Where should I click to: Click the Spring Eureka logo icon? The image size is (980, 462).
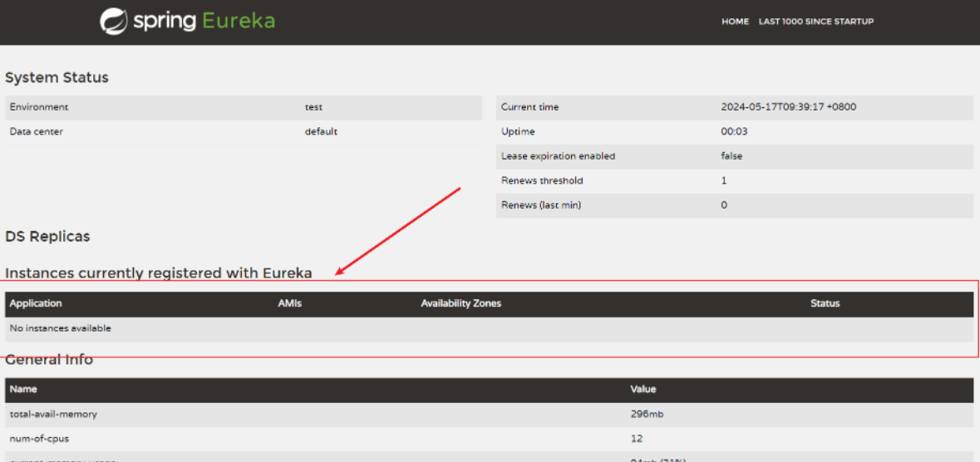114,22
